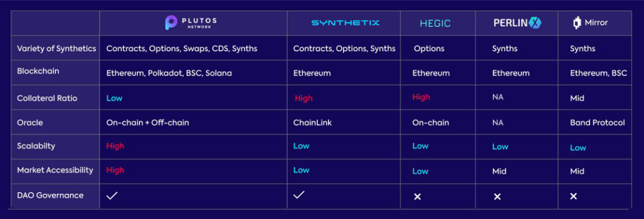Click the PerlinX logo
Screen dimensions: 644x219
518,23
